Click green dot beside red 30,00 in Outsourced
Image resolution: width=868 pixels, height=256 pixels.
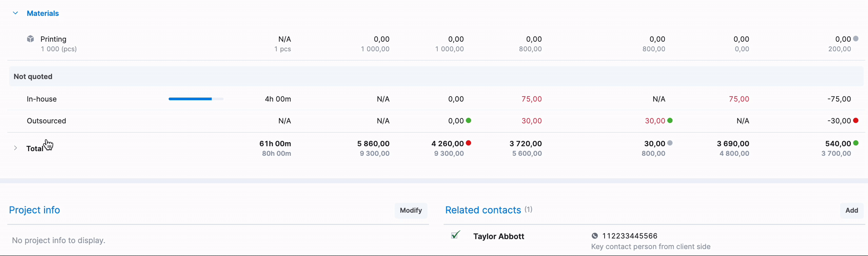(x=670, y=121)
